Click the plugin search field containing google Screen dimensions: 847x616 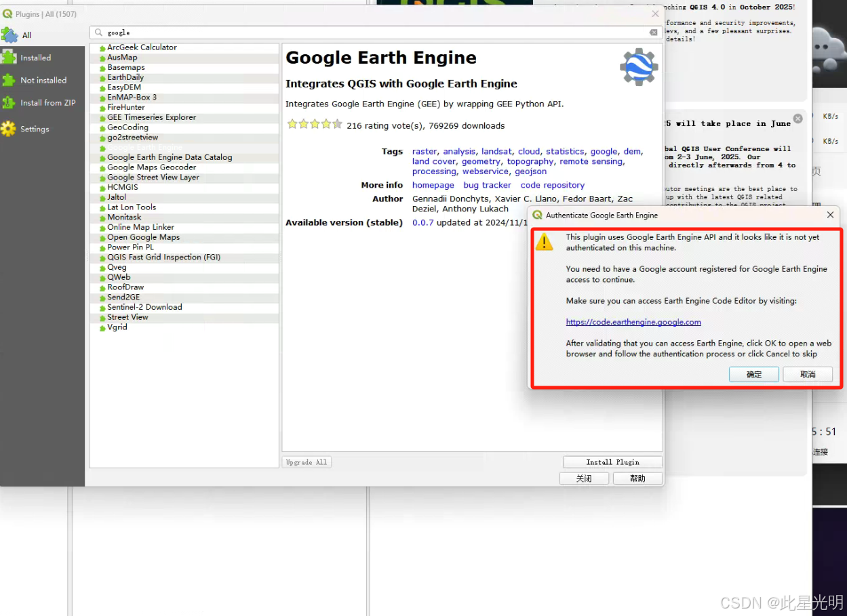(376, 33)
